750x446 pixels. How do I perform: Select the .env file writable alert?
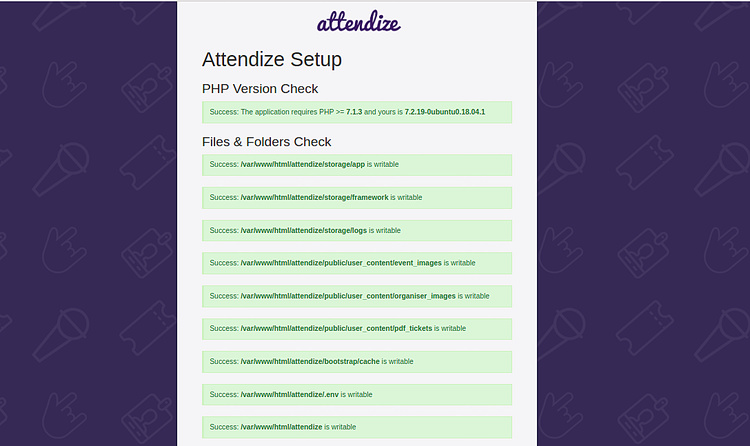[356, 394]
